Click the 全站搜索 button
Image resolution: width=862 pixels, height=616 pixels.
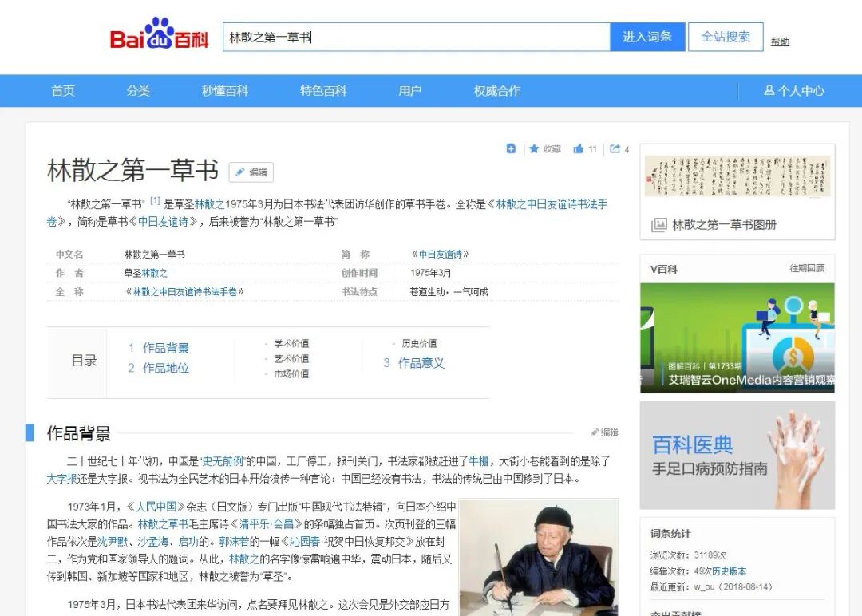coord(726,37)
